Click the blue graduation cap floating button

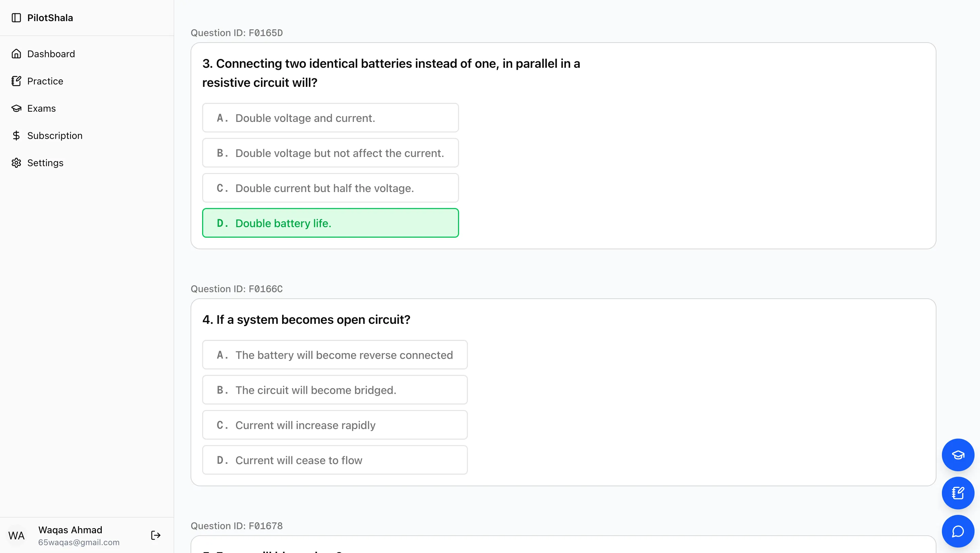coord(958,455)
